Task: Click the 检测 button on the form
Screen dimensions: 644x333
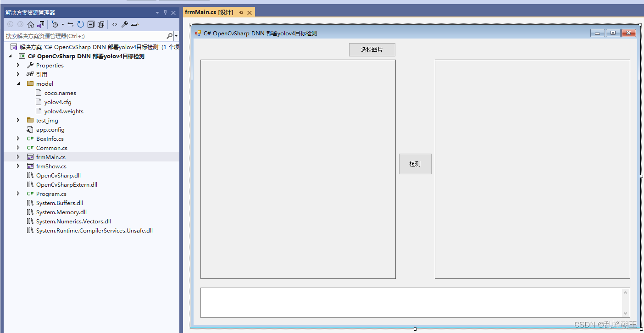Action: point(415,164)
